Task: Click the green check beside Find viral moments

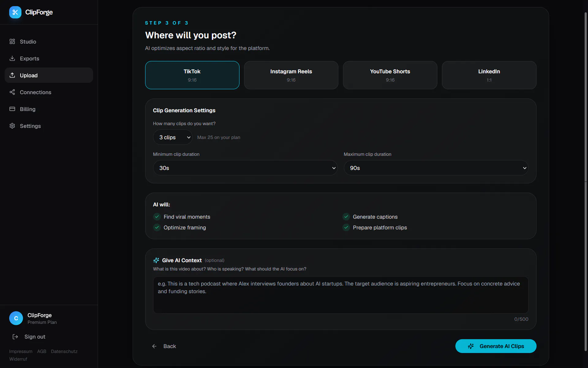Action: (157, 217)
